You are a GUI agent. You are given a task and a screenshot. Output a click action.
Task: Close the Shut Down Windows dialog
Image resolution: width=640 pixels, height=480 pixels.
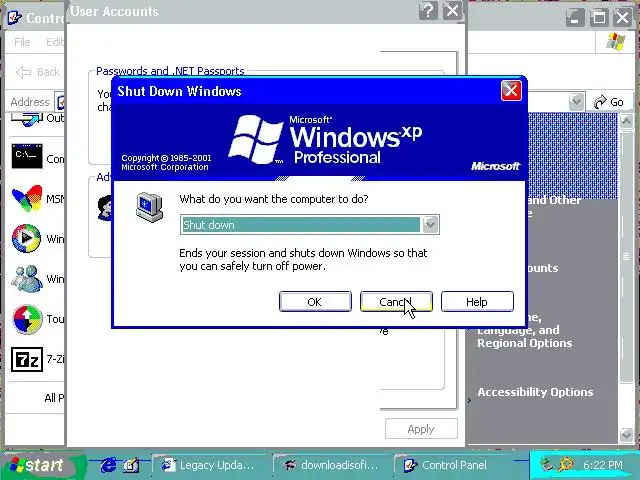511,91
